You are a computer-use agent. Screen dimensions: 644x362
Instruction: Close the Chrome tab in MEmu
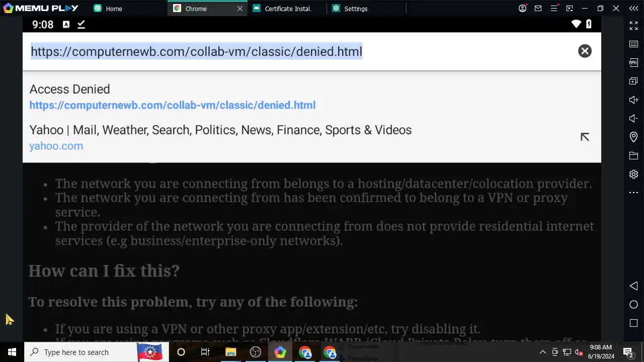click(x=240, y=9)
